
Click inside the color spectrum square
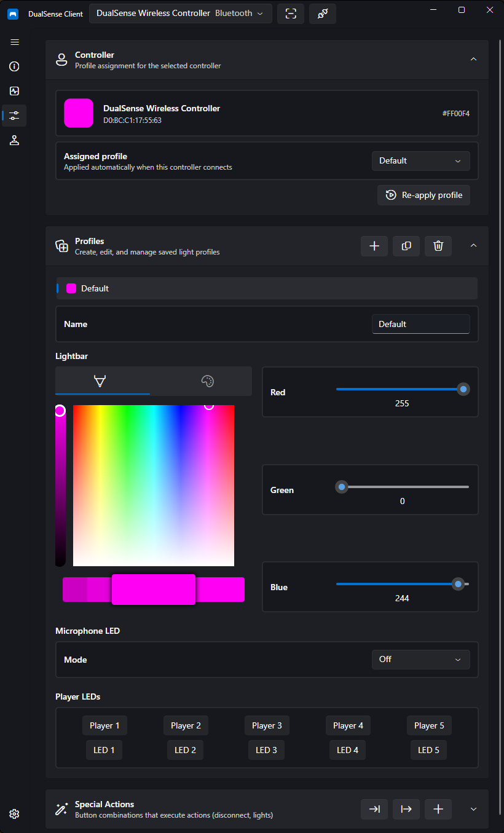[x=154, y=486]
